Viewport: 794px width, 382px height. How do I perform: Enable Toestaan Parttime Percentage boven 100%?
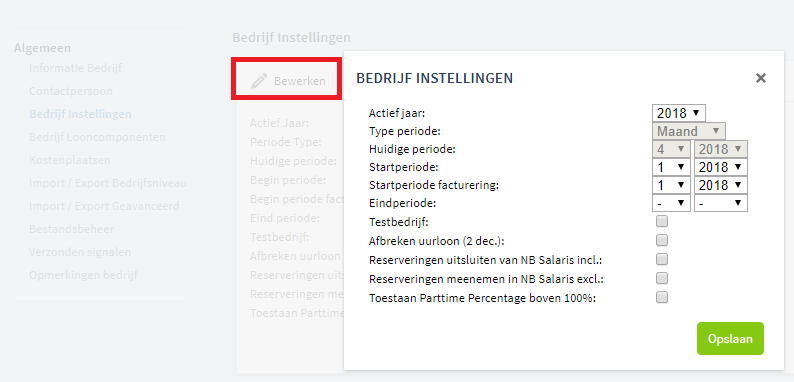tap(662, 297)
